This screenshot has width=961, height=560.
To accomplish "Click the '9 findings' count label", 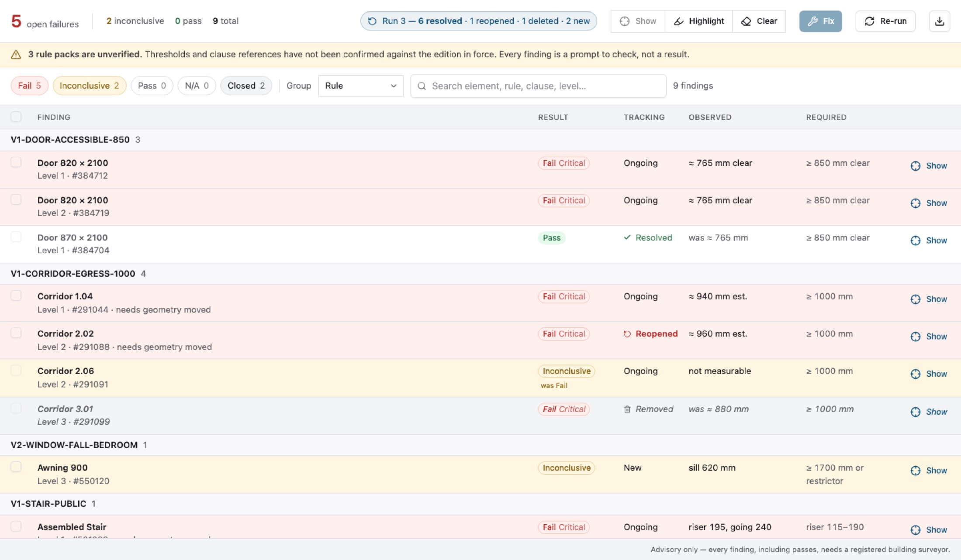I will pos(693,86).
